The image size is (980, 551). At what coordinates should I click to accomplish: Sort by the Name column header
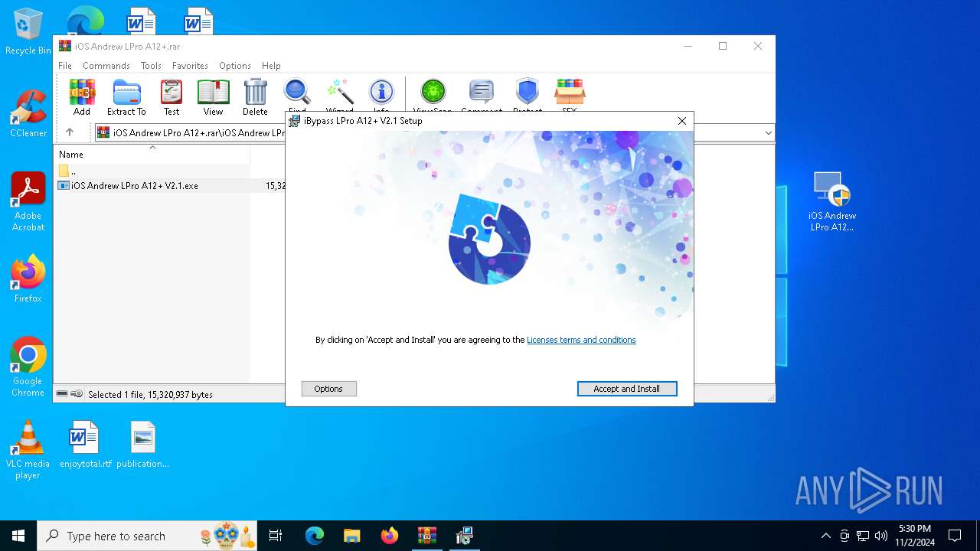[152, 154]
